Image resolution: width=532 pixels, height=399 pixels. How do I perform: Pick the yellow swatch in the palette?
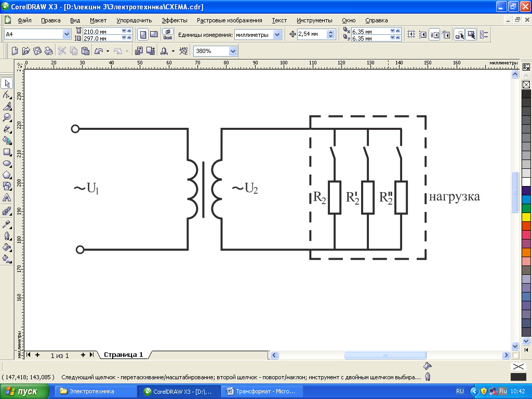coord(526,217)
